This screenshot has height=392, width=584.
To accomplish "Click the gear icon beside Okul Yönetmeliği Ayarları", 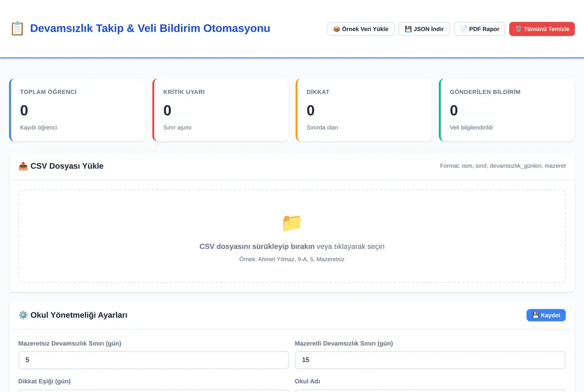I will point(23,315).
